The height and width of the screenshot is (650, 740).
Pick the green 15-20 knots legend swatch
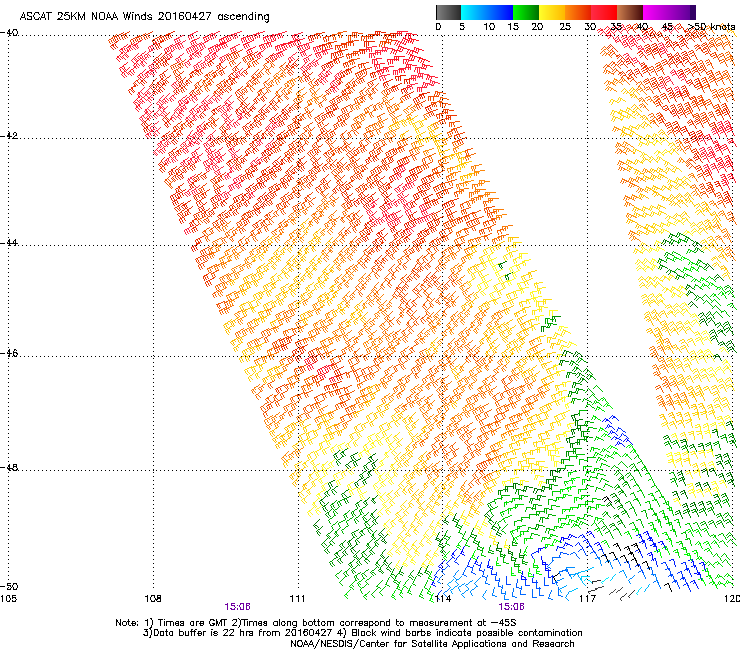coord(526,12)
